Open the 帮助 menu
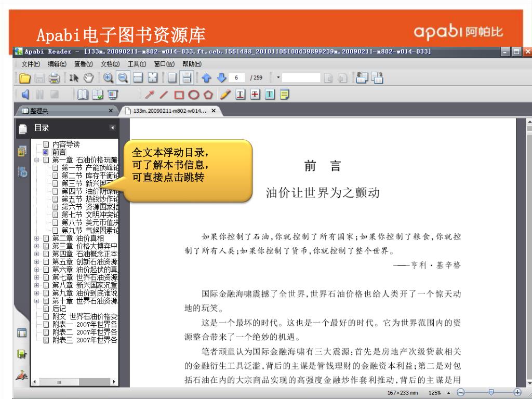 pyautogui.click(x=192, y=64)
